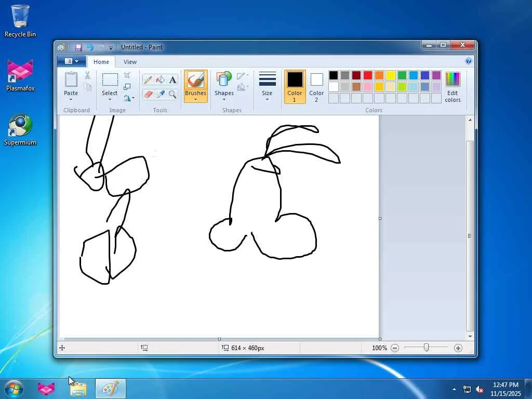532x399 pixels.
Task: Open Windows Explorer from the taskbar
Action: pyautogui.click(x=78, y=389)
